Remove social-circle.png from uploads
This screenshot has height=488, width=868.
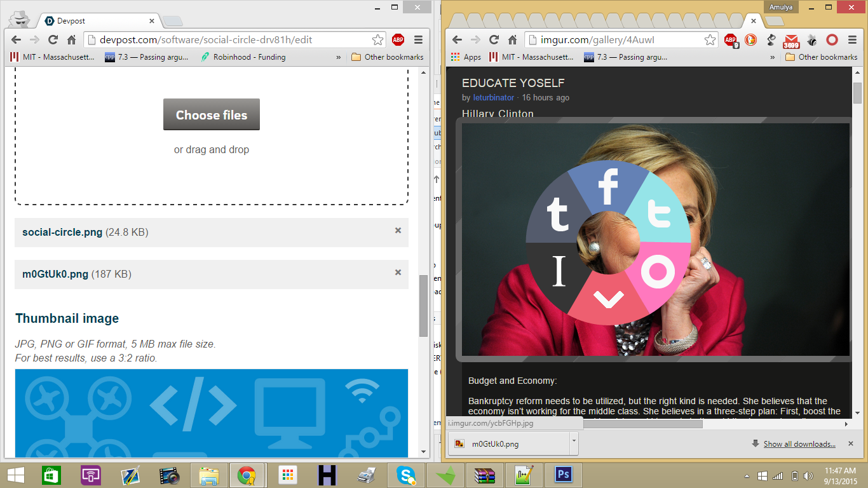[x=398, y=231]
